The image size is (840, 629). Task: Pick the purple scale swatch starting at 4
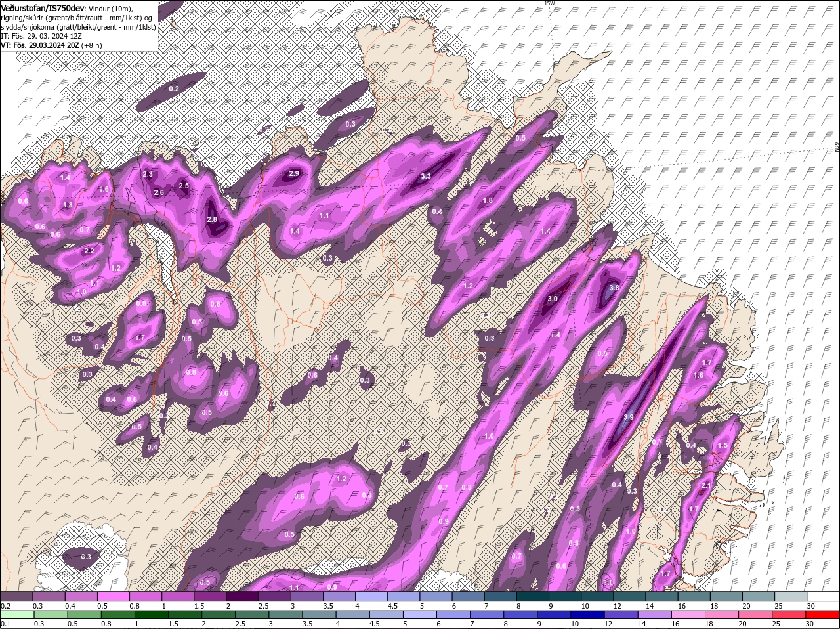[x=371, y=596]
